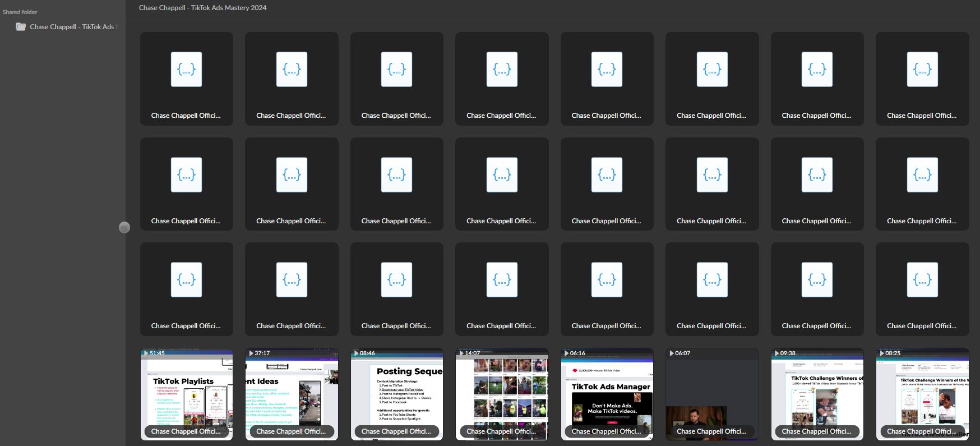
Task: Open the 08:25 TikTok Challenge Winners video thumbnail
Action: coord(922,394)
